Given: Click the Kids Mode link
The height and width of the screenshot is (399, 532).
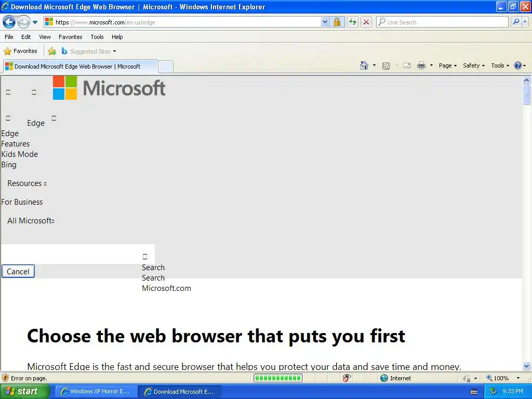Looking at the screenshot, I should pyautogui.click(x=19, y=154).
